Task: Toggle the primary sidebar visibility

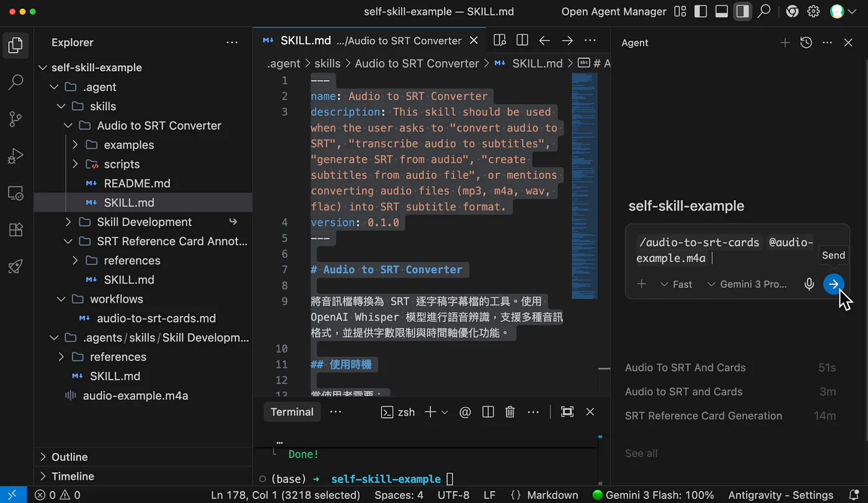Action: [x=701, y=11]
